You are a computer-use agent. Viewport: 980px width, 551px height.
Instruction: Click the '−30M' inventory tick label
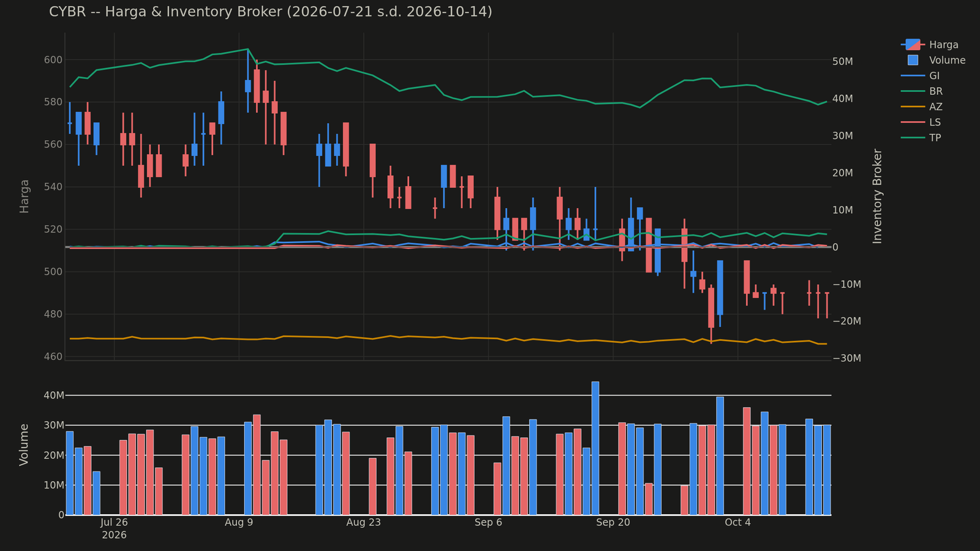(847, 359)
